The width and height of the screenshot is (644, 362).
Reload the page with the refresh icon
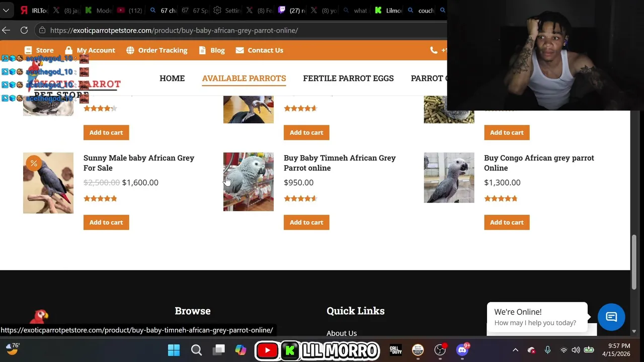[x=24, y=30]
